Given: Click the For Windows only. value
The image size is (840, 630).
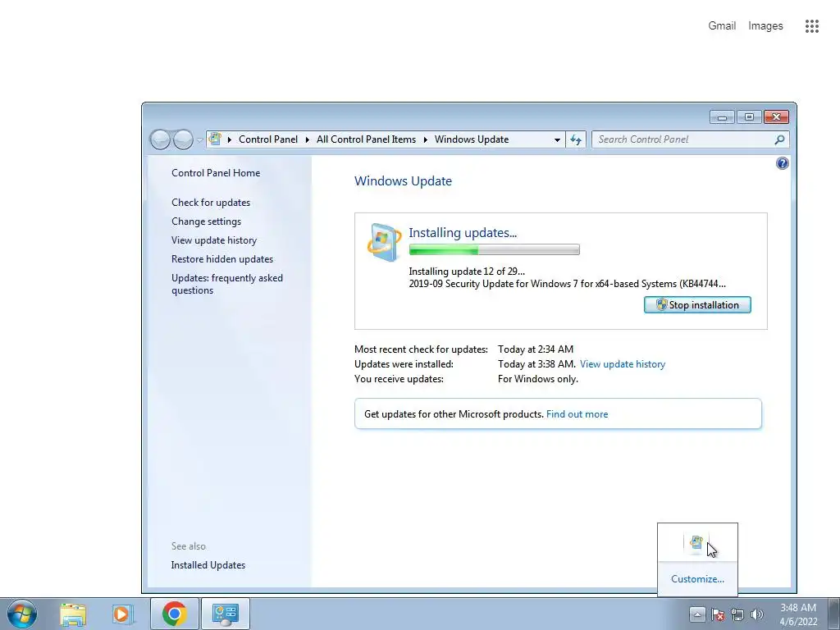Looking at the screenshot, I should coord(538,379).
